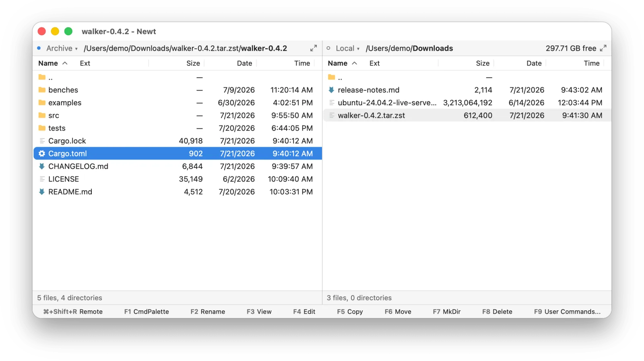Sort right panel by Size column
The height and width of the screenshot is (361, 644).
(x=483, y=63)
